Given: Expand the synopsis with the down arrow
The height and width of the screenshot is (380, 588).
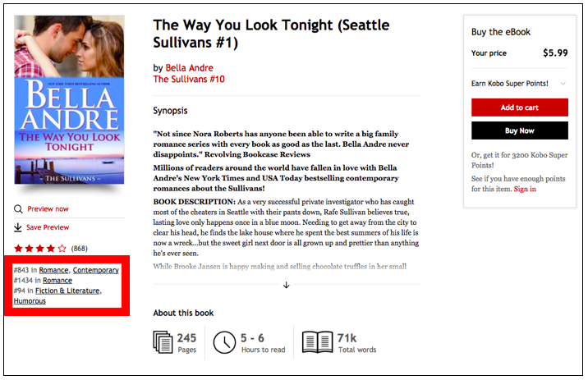Looking at the screenshot, I should point(287,285).
